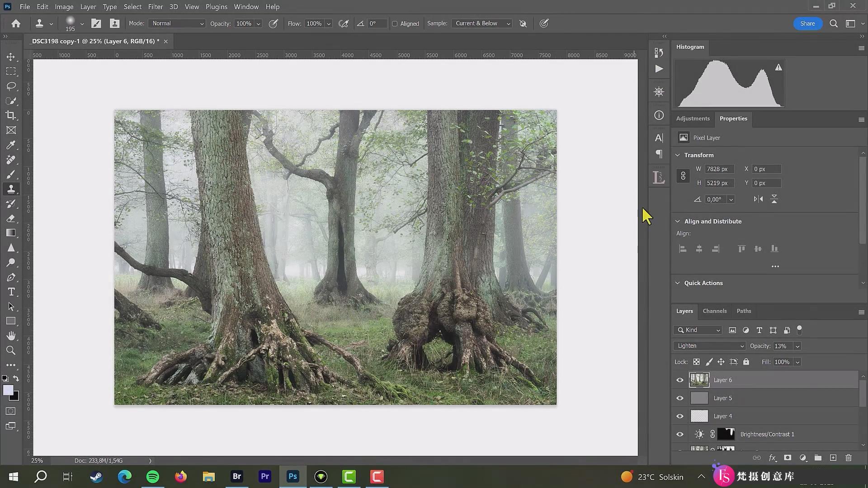Click the Share button
The height and width of the screenshot is (488, 868).
point(807,23)
